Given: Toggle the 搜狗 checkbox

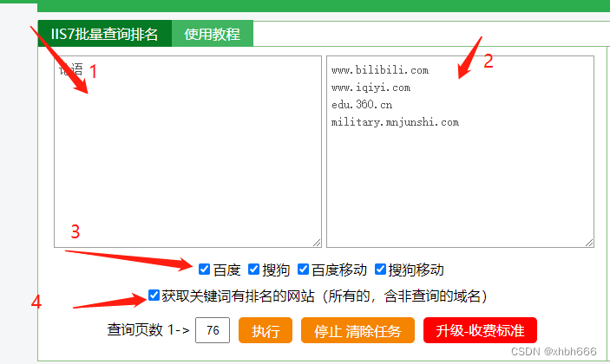Looking at the screenshot, I should tap(253, 270).
